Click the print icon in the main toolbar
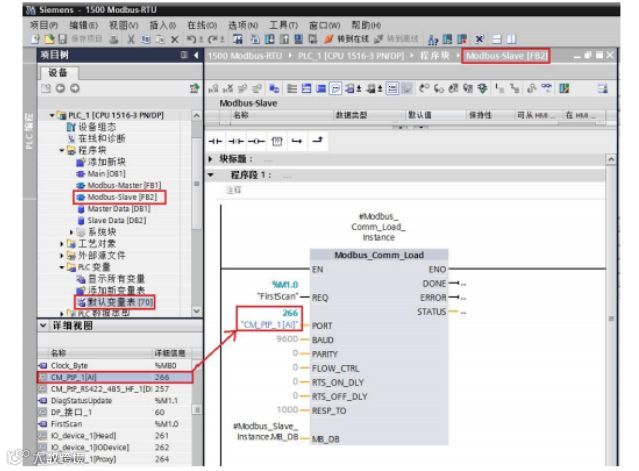Screen dimensions: 639x471 [115, 40]
